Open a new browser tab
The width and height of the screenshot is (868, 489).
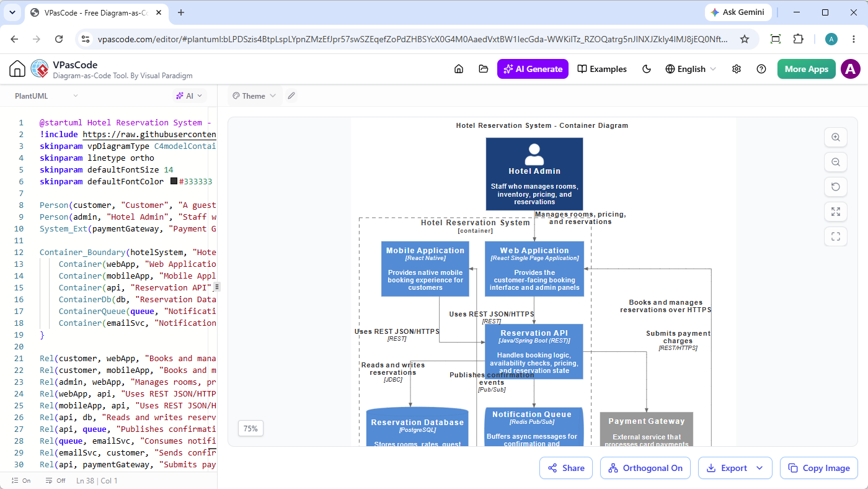click(181, 12)
